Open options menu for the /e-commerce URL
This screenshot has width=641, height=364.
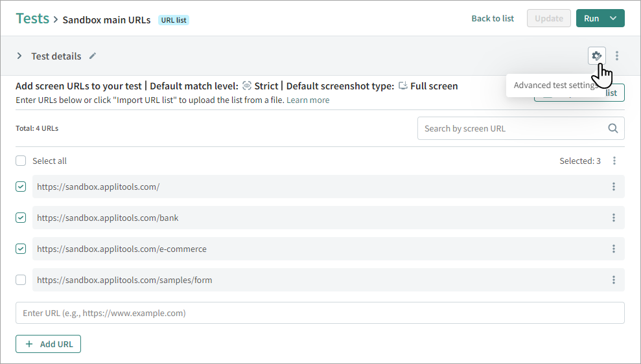(x=613, y=249)
